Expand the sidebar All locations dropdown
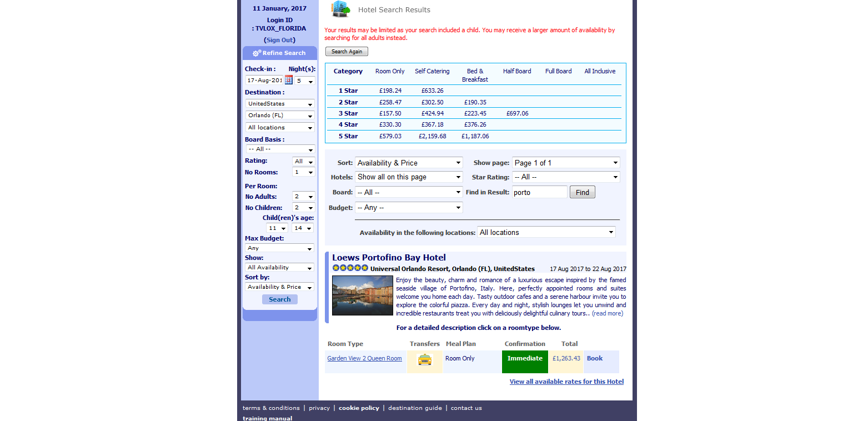The height and width of the screenshot is (421, 868). [x=280, y=128]
